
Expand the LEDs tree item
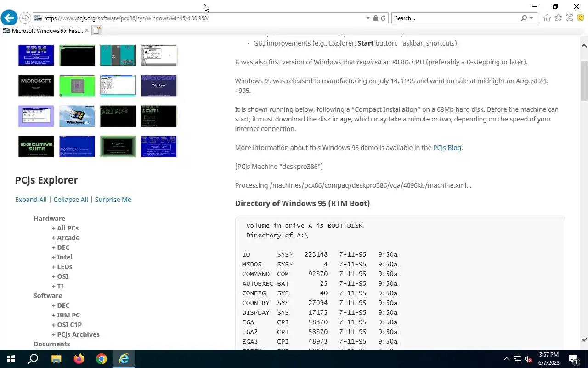(62, 267)
